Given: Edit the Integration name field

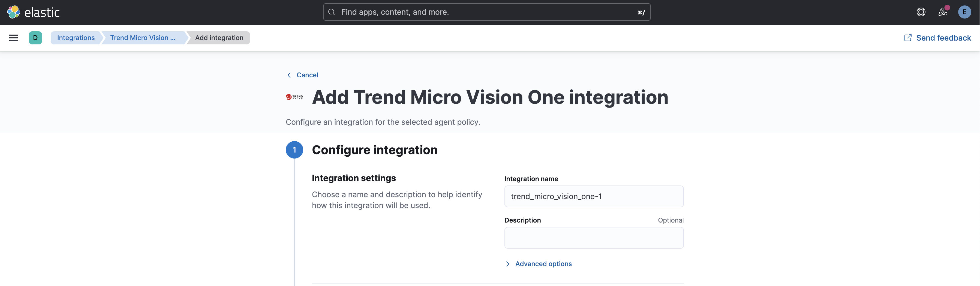Looking at the screenshot, I should (x=594, y=196).
